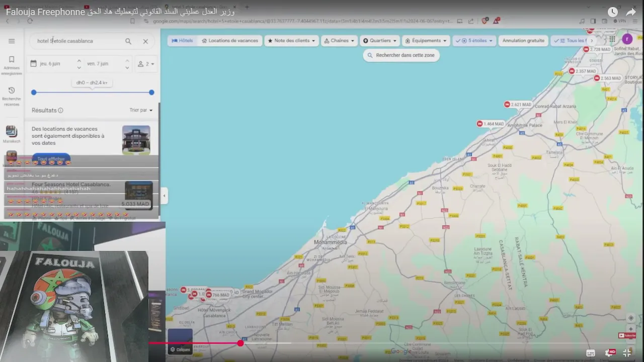Click the red YouTube progress bar scrubber
The image size is (644, 362).
[240, 343]
